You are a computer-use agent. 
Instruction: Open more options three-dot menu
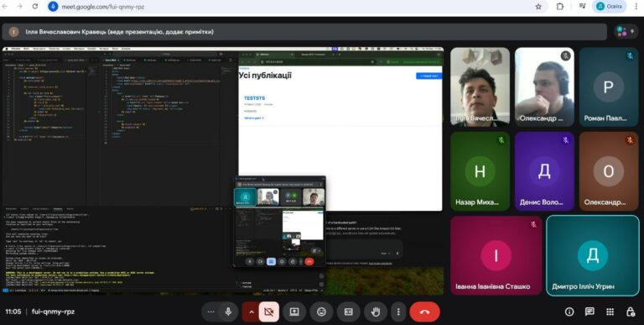coord(398,312)
